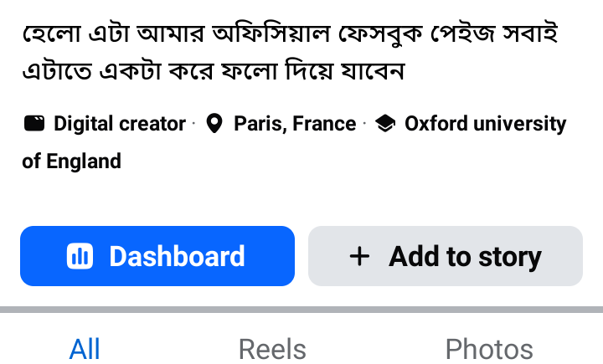
Task: Open the Paris, France location link
Action: pos(295,125)
